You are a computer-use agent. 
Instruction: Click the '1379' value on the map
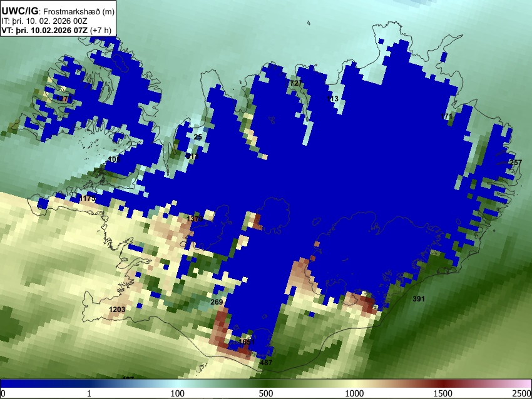point(195,219)
